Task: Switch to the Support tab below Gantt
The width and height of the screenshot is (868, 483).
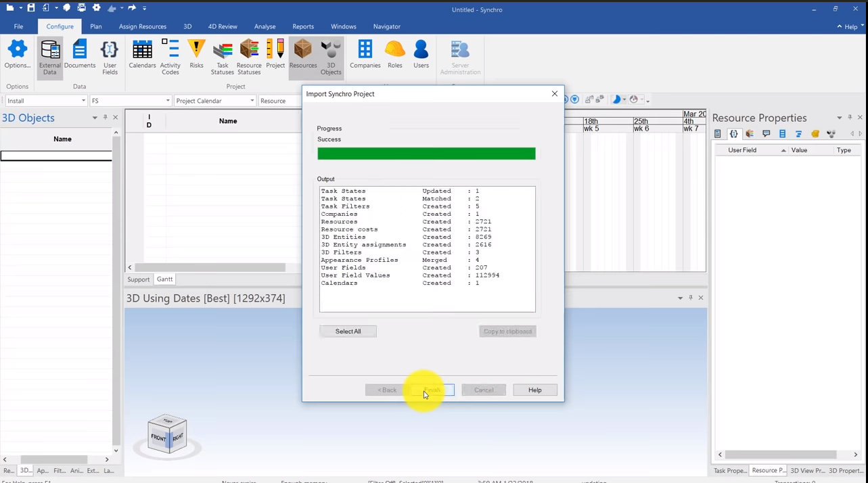Action: pos(139,279)
